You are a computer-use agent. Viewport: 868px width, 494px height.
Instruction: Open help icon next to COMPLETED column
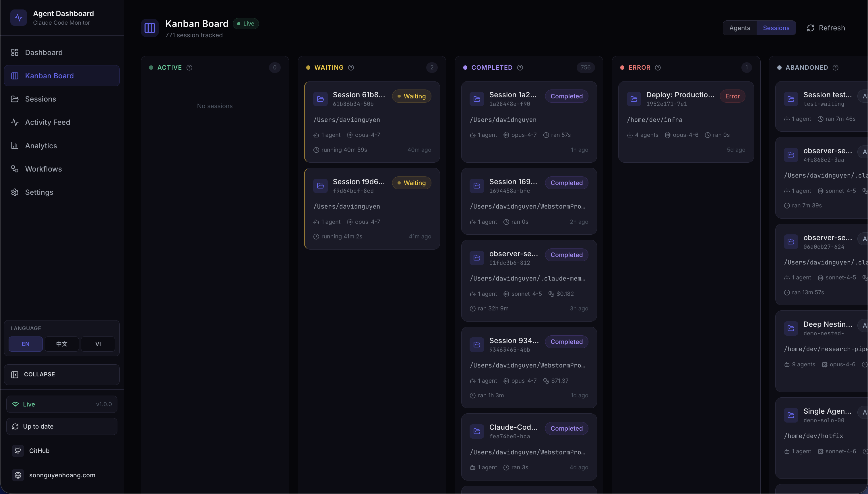[520, 67]
